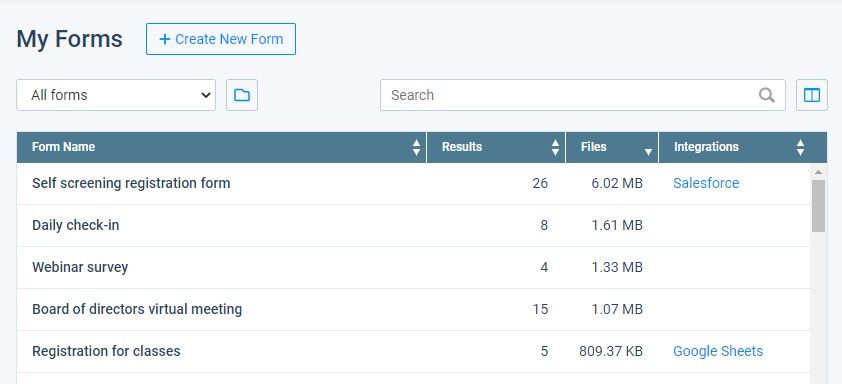842x384 pixels.
Task: Open the Google Sheets integration link
Action: coord(718,351)
